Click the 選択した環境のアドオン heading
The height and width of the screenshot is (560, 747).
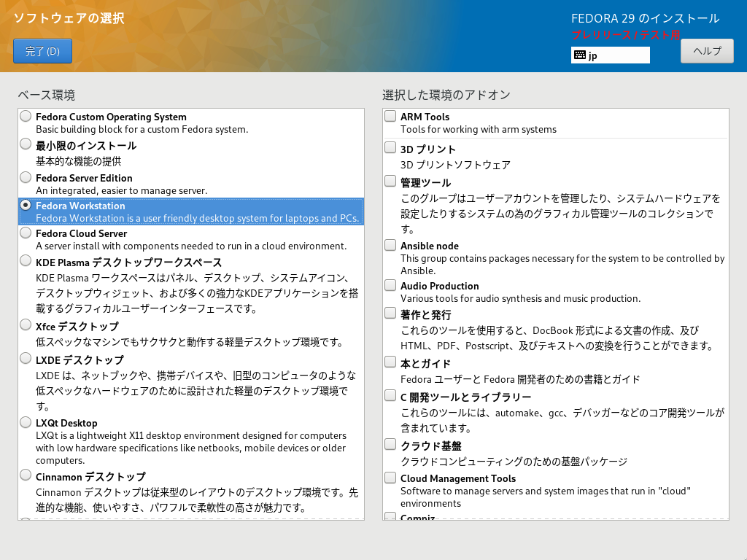point(446,96)
